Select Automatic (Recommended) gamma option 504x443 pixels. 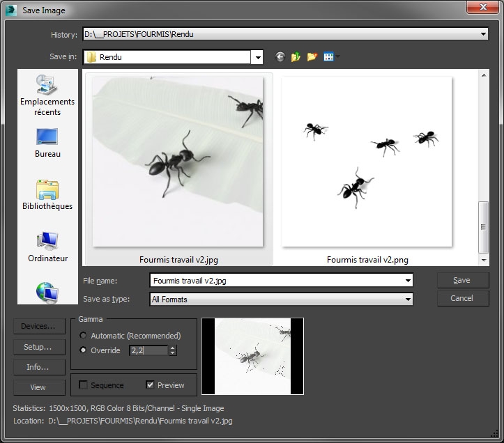[83, 335]
